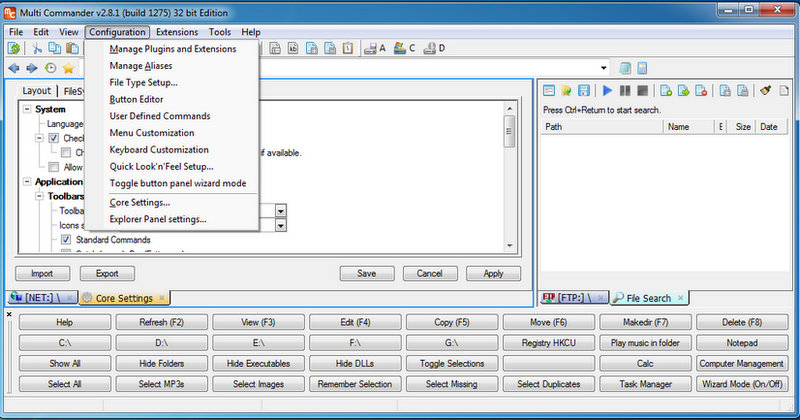Image resolution: width=800 pixels, height=420 pixels.
Task: Start search with the blue play icon
Action: tap(607, 91)
